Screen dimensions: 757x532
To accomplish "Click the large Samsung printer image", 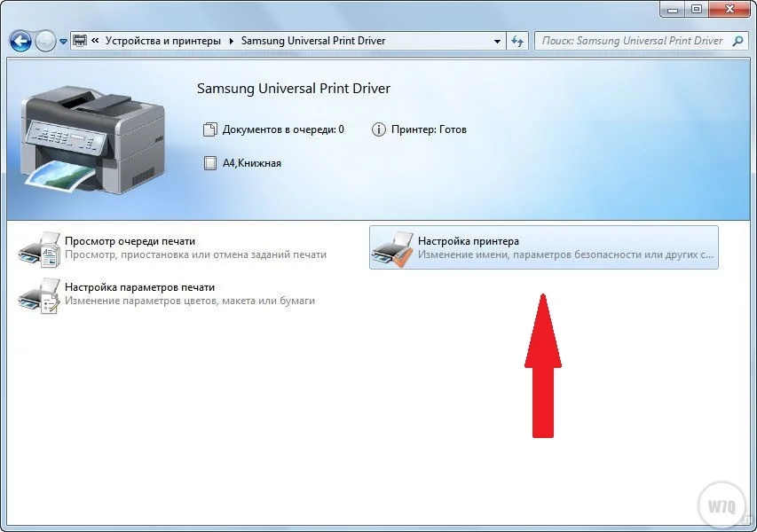I will [x=92, y=140].
